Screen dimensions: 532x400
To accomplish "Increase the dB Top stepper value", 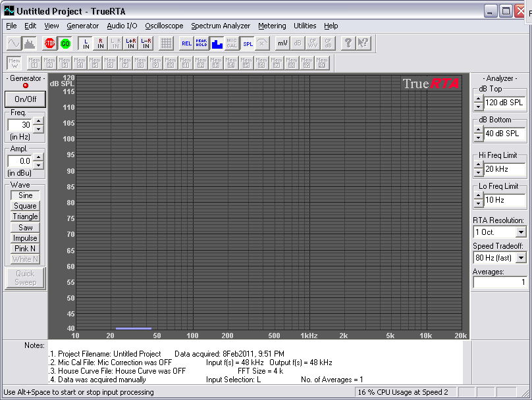I will (478, 99).
